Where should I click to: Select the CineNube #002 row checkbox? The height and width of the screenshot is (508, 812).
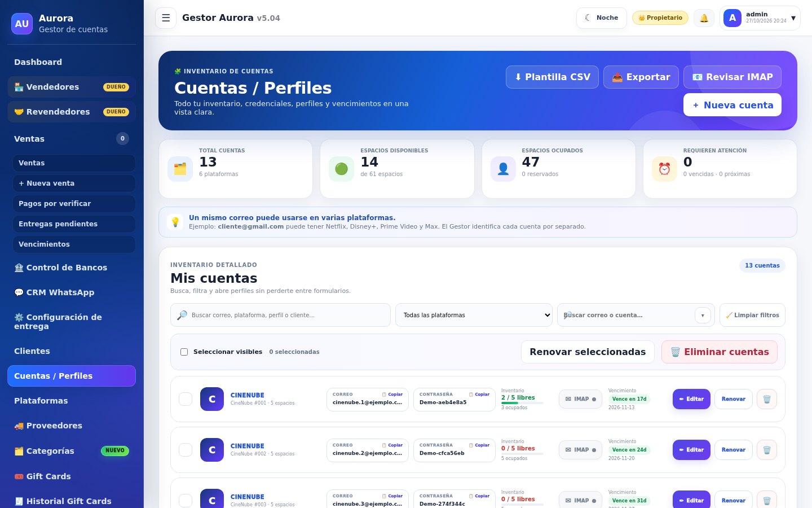click(186, 450)
